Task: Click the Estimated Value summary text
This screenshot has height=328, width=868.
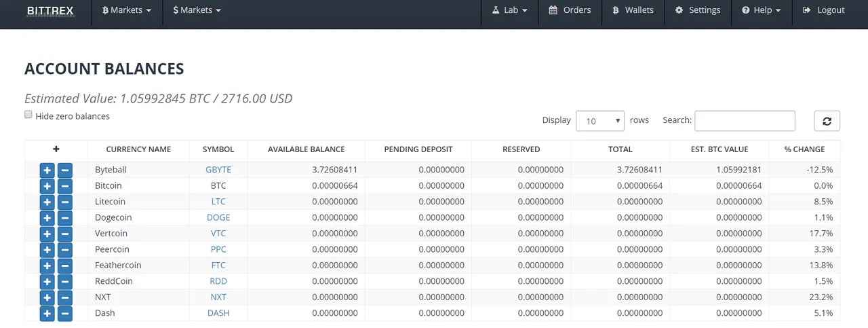Action: [159, 98]
